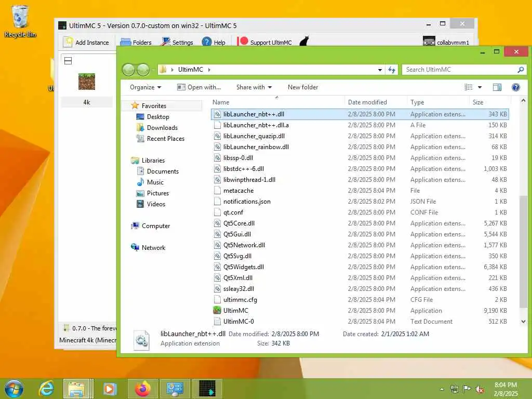Screen dimensions: 532x399
Task: Select UltimMC-0 text document
Action: (x=360, y=321)
